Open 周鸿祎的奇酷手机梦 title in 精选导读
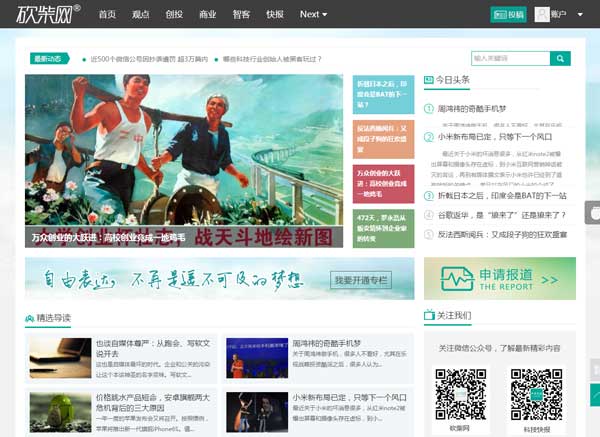Viewport: 600px width, 437px height. (327, 343)
